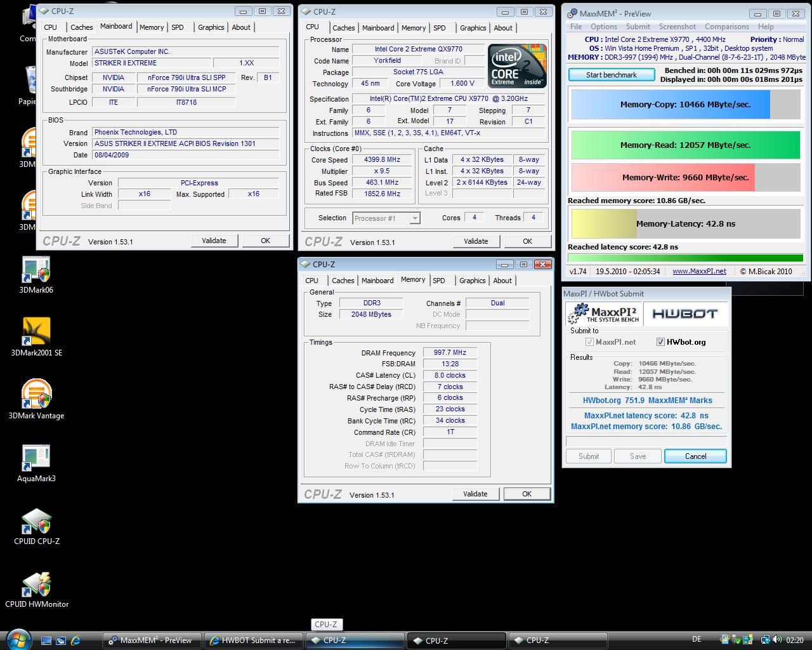The image size is (812, 650).
Task: Click Validate in the CPU tab window
Action: tap(476, 241)
